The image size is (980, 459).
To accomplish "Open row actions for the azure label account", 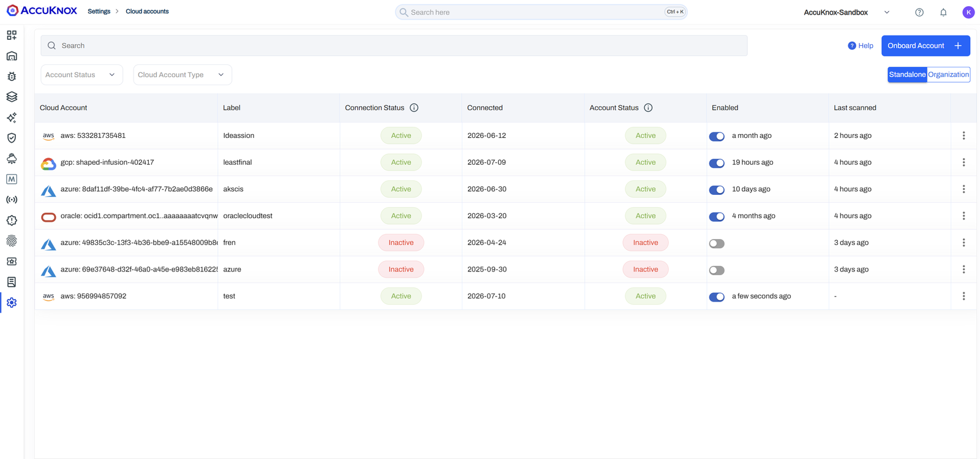I will tap(963, 270).
